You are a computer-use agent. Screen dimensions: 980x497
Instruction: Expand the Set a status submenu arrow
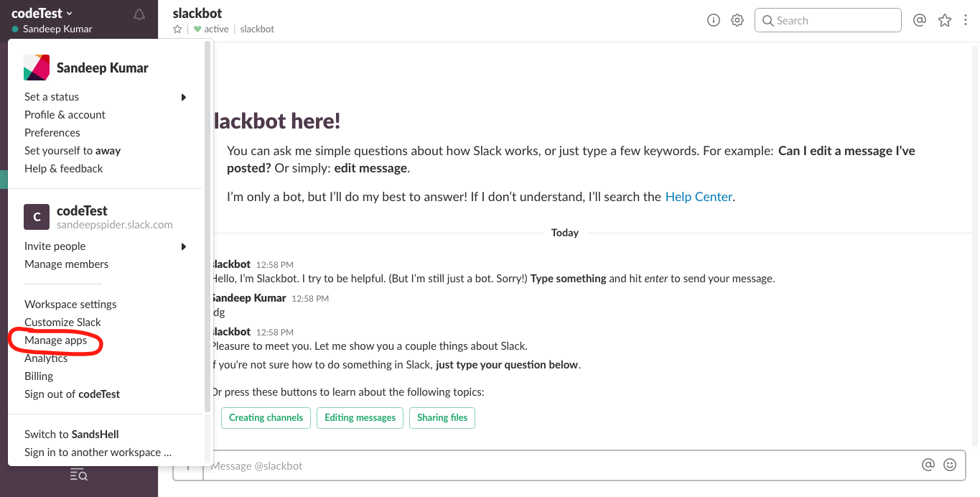(184, 97)
